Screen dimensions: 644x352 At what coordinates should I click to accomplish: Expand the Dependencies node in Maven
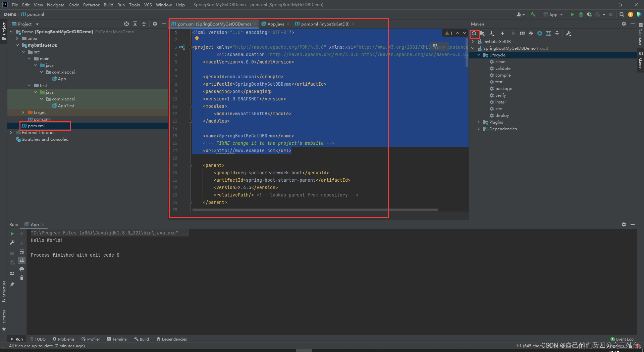pyautogui.click(x=479, y=129)
